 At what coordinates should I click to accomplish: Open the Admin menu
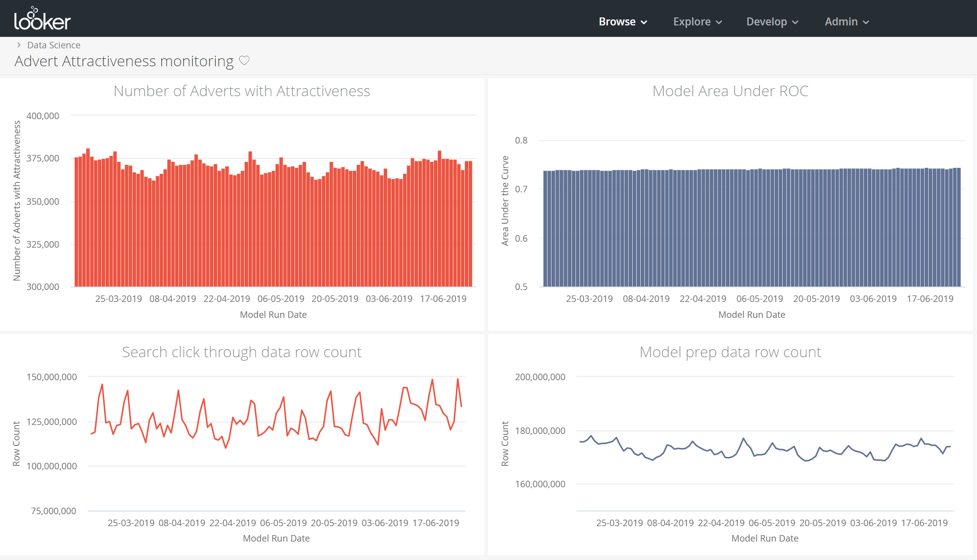click(x=847, y=21)
